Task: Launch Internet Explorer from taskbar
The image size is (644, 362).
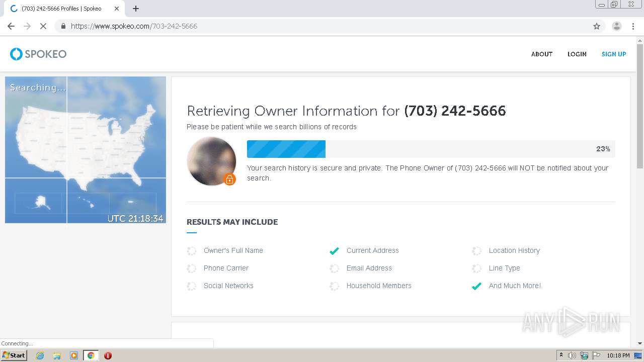Action: click(x=40, y=355)
